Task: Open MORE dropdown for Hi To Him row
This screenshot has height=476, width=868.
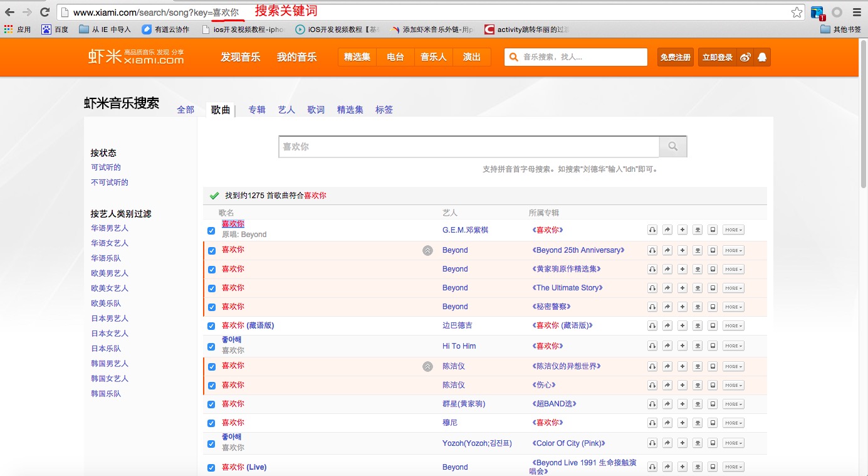Action: tap(733, 346)
